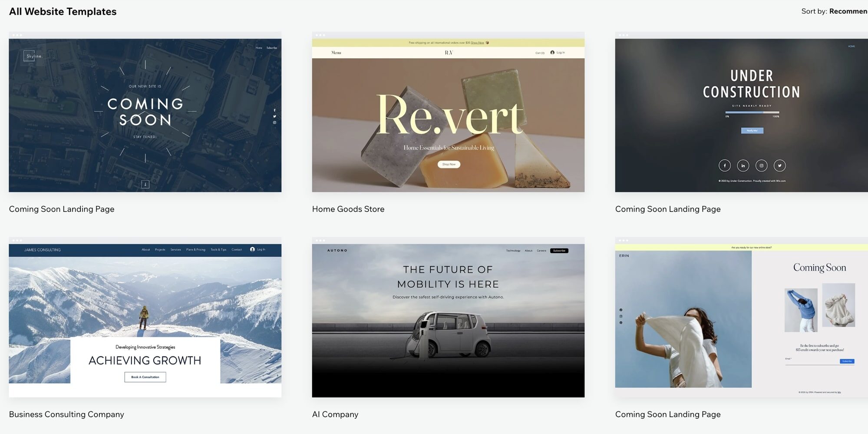Click the Twitter icon in the Under Construction footer
The height and width of the screenshot is (434, 868).
point(779,166)
